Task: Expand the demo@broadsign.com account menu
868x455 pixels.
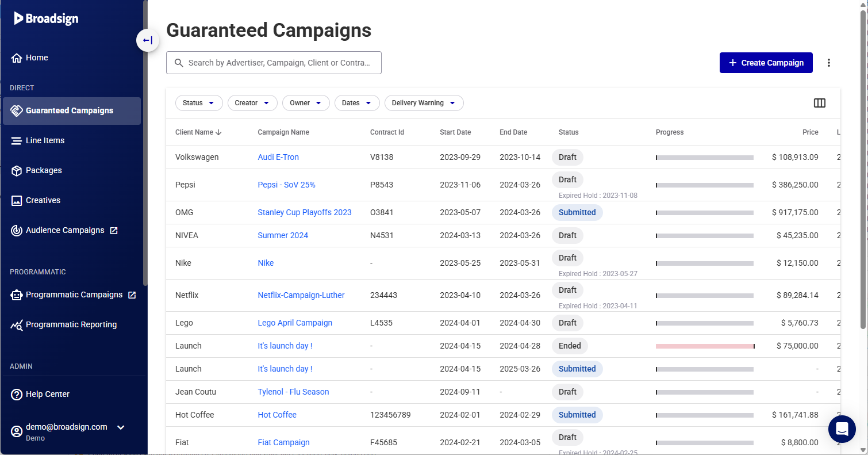Action: pyautogui.click(x=66, y=427)
